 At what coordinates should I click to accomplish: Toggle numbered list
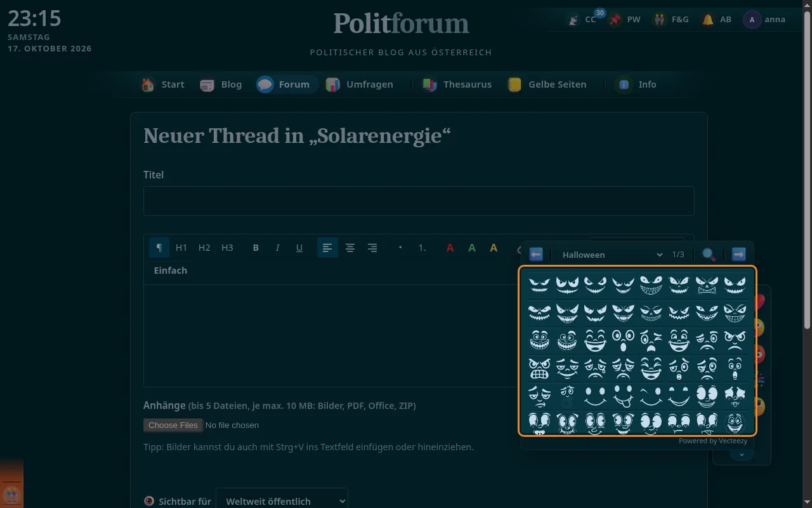pos(422,248)
